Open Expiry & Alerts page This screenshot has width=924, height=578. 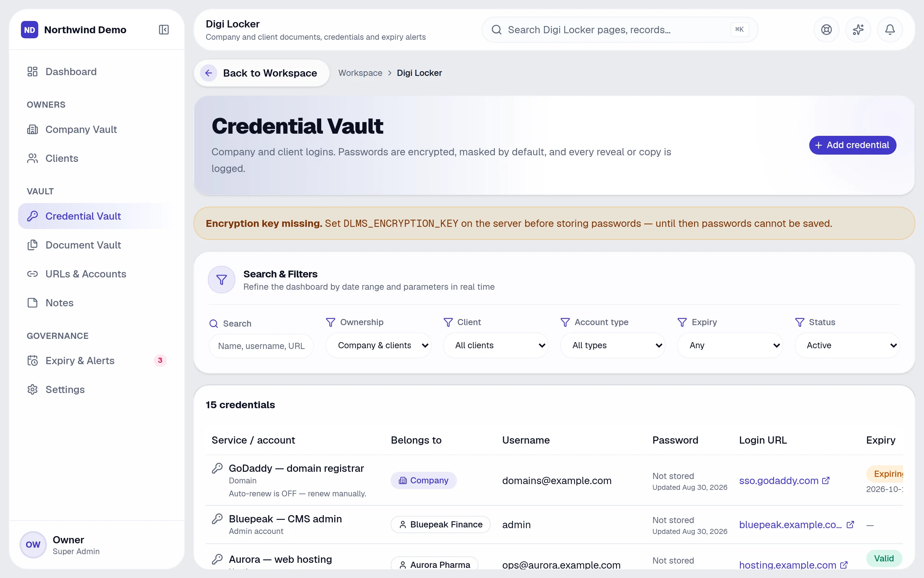97,361
